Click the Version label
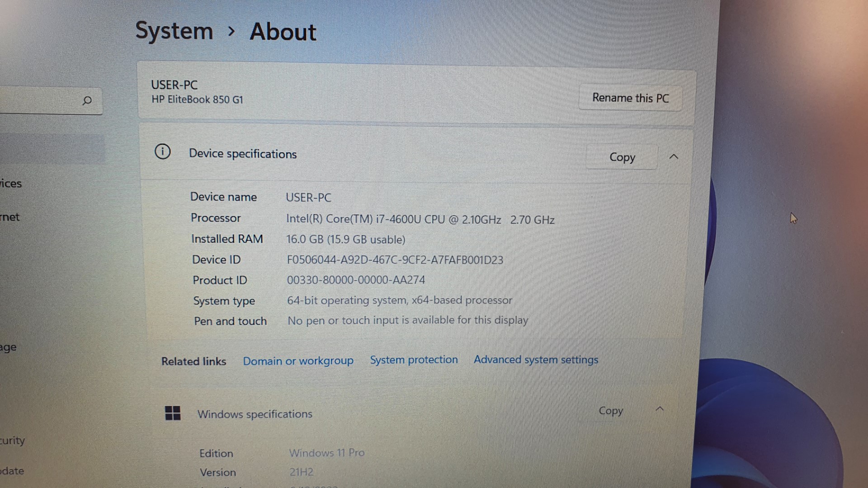This screenshot has width=868, height=488. [217, 472]
